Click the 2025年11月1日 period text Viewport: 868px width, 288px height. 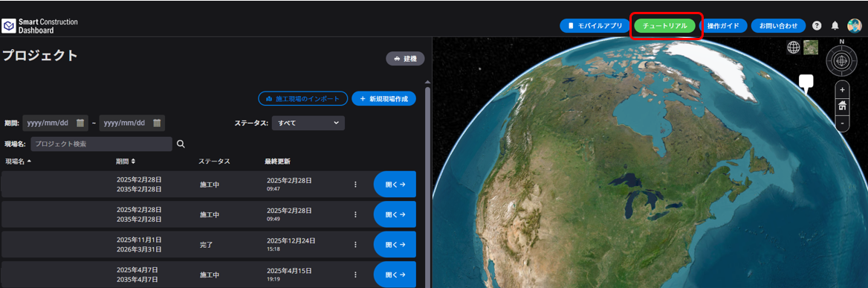coord(139,240)
